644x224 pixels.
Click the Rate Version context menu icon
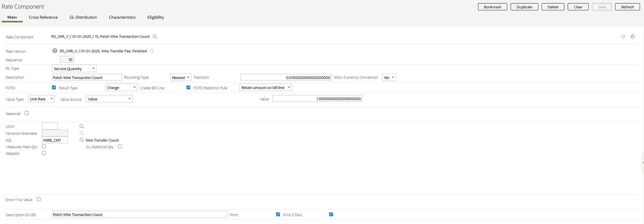[x=55, y=51]
